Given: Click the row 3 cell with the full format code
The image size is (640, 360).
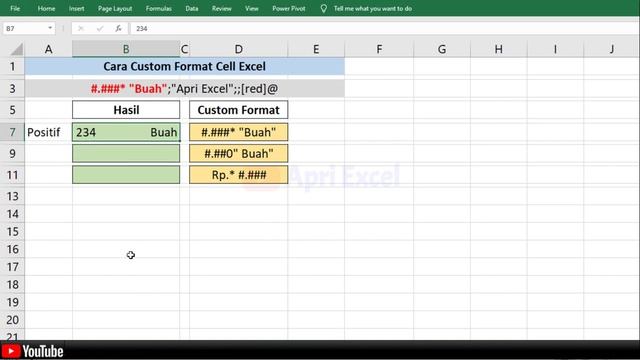Looking at the screenshot, I should point(184,89).
